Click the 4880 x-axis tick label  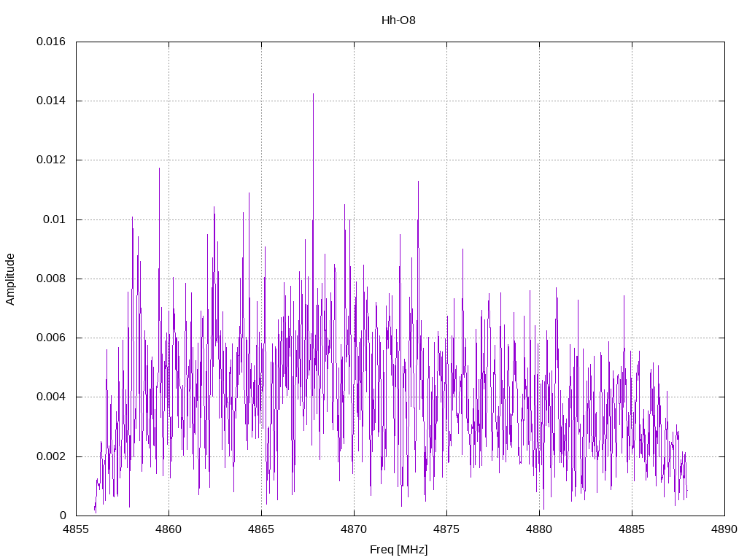(x=539, y=529)
